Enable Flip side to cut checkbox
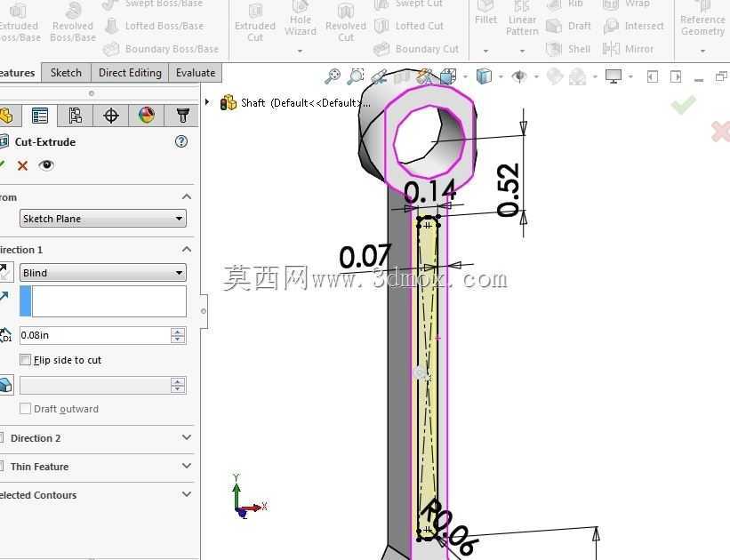 (26, 360)
